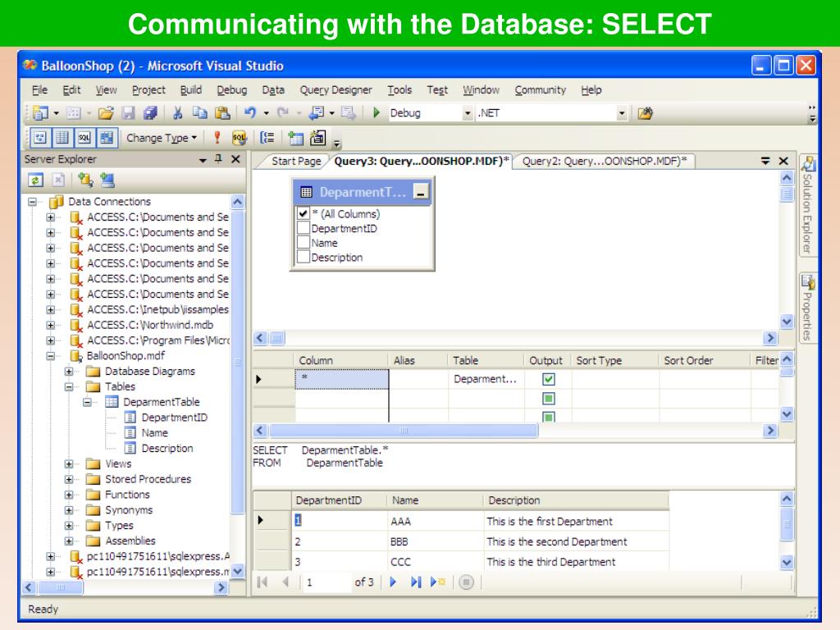Click the Connect to Database icon
This screenshot has width=840, height=630.
[x=85, y=180]
